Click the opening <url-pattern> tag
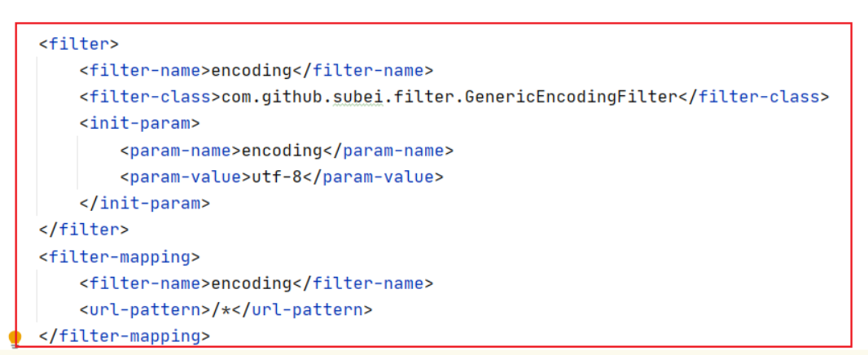The width and height of the screenshot is (868, 355). point(145,309)
